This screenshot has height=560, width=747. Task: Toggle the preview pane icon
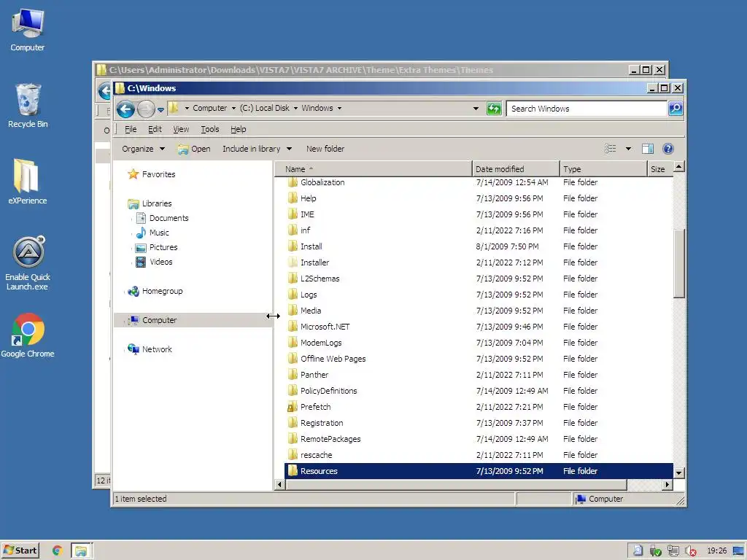click(648, 149)
